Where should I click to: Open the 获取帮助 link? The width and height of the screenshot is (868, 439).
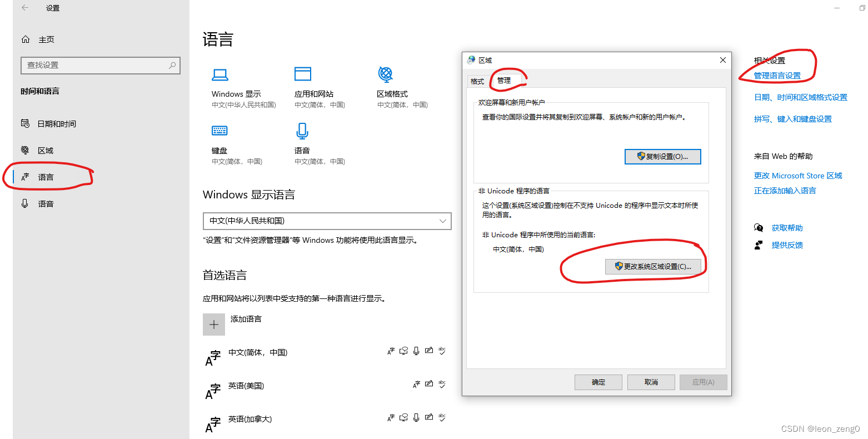click(x=787, y=228)
